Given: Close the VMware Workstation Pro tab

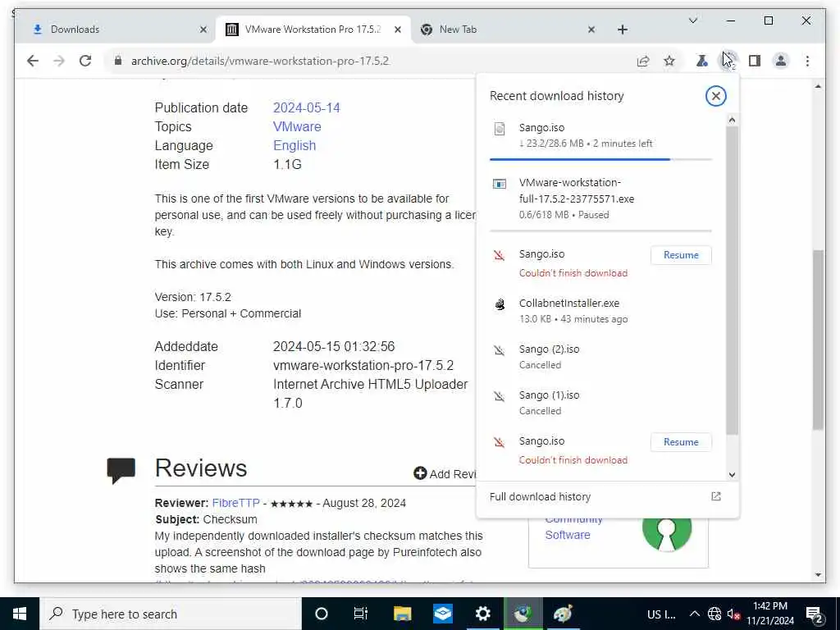Looking at the screenshot, I should [x=398, y=30].
